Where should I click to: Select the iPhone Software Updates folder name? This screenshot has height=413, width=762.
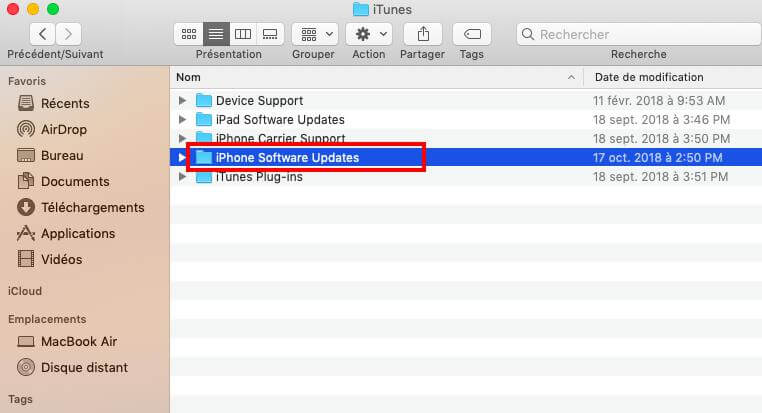point(287,157)
